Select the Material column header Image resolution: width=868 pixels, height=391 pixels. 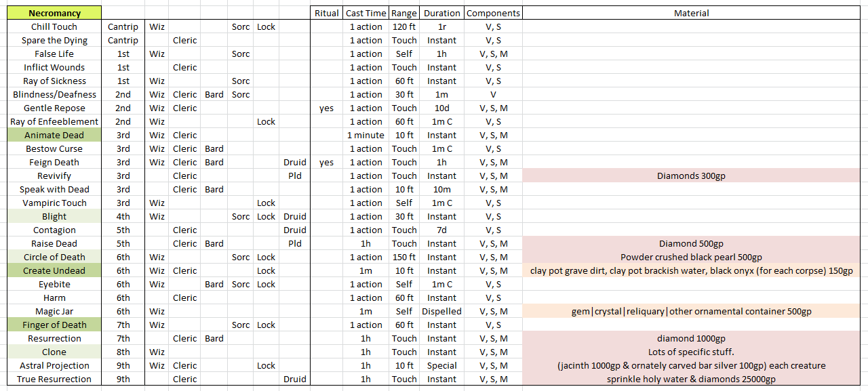pos(692,13)
